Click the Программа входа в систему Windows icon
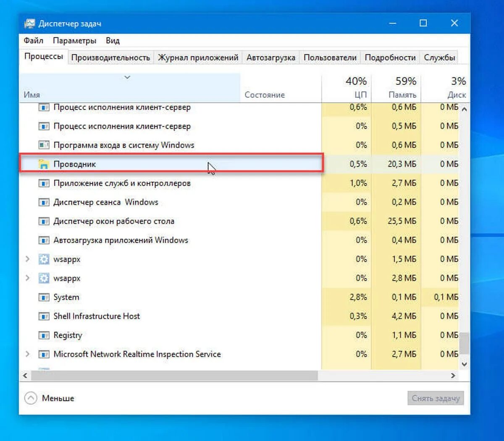The image size is (504, 441). click(44, 145)
